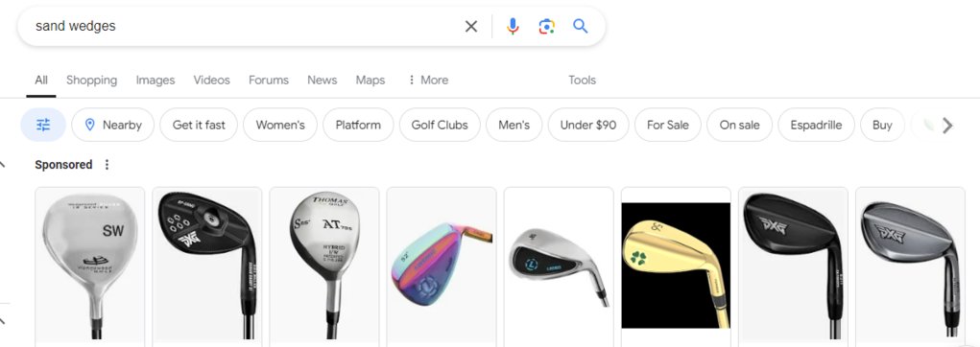Switch to the Images tab

click(x=155, y=80)
